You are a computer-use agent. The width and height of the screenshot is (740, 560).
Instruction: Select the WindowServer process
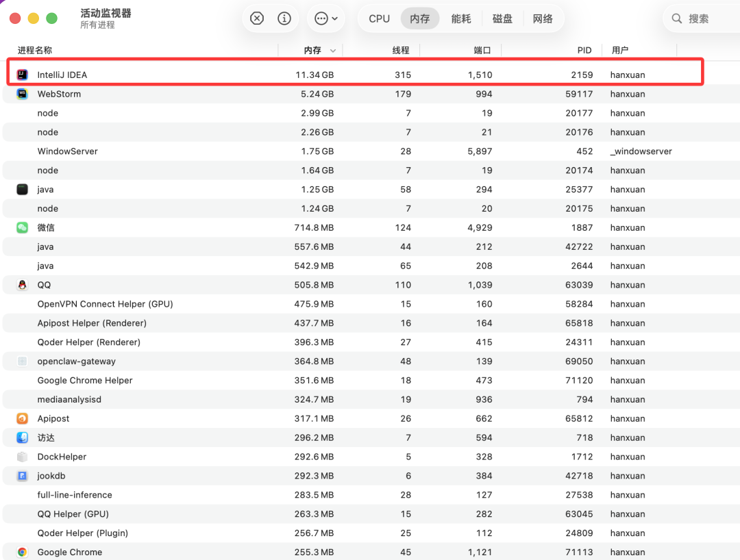pyautogui.click(x=370, y=151)
